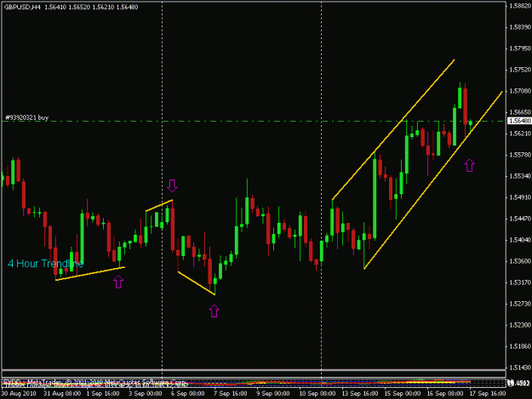Select the green dashed buy order line
This screenshot has width=532, height=399.
(x=254, y=121)
